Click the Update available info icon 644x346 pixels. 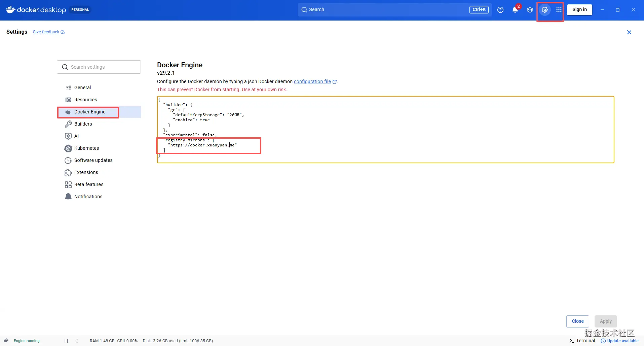[603, 341]
